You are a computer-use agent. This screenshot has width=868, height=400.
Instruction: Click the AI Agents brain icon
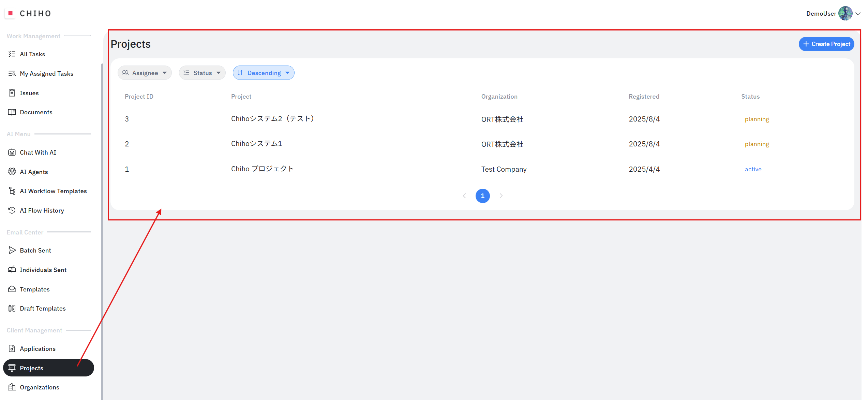tap(12, 172)
